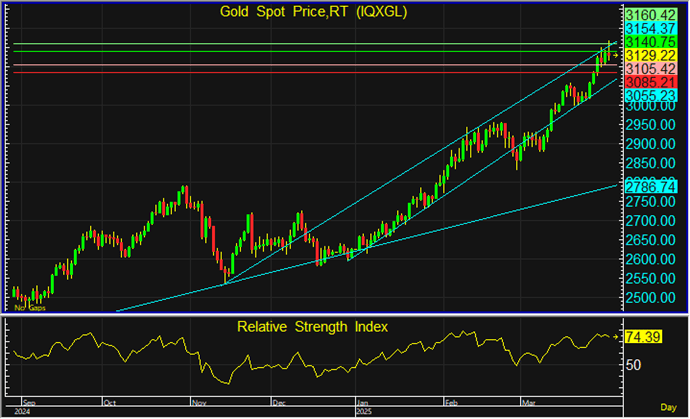Viewport: 690px width, 419px height.
Task: Select the 74.39 RSI value label
Action: [x=645, y=341]
